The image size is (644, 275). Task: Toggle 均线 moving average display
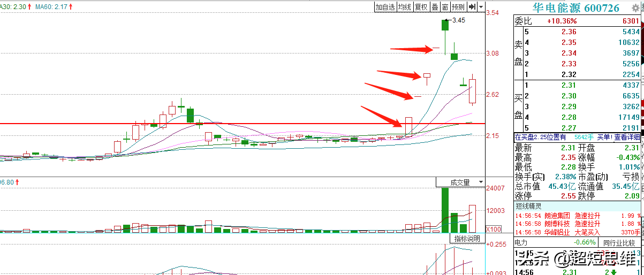(x=405, y=6)
